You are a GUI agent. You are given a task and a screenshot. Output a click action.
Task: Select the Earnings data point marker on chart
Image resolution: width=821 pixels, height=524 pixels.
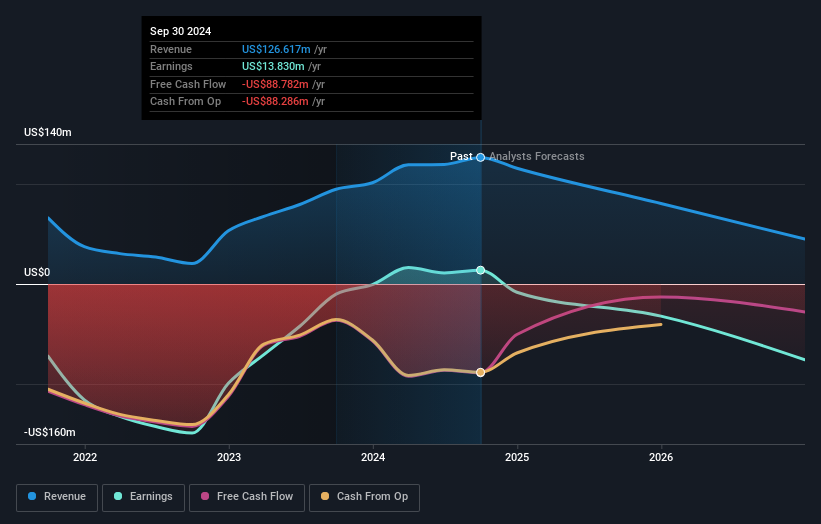tap(481, 270)
